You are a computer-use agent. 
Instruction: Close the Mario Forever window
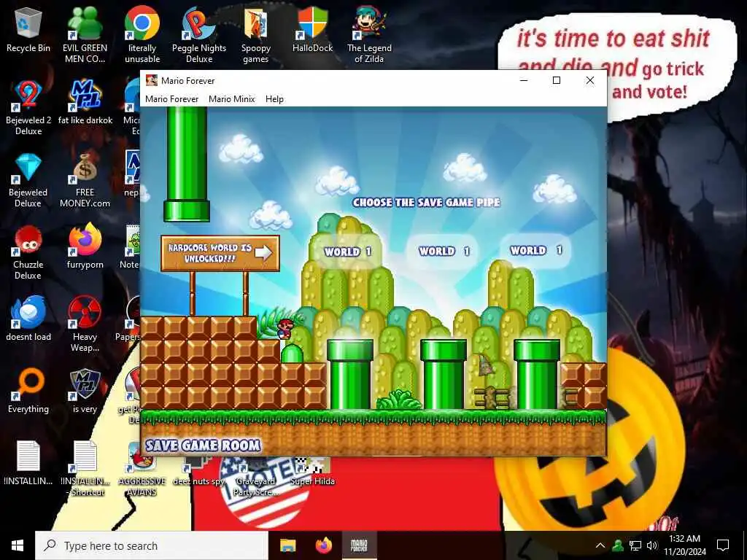(589, 80)
